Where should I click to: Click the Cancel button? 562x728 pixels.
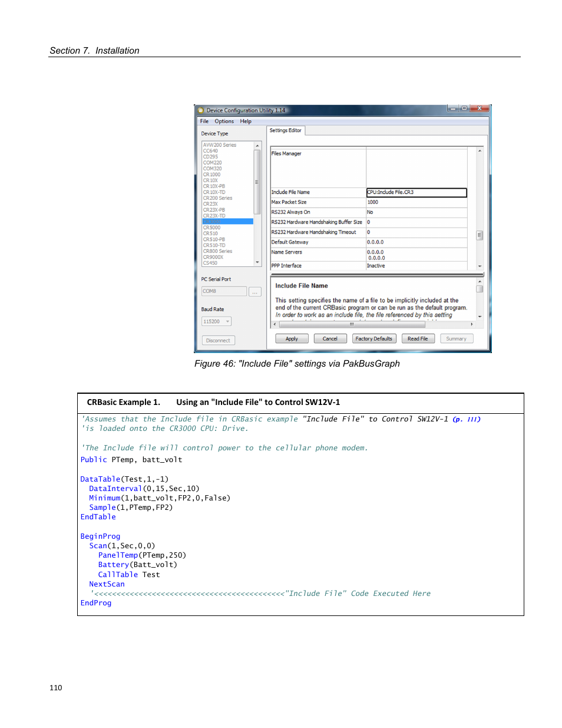click(x=330, y=339)
